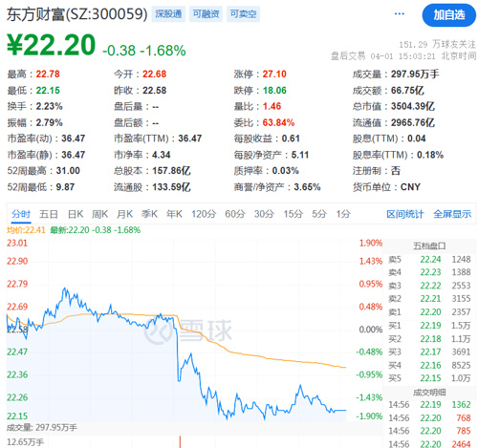Select the 可融资 tag badge
Viewport: 478px width, 448px height.
[x=206, y=14]
